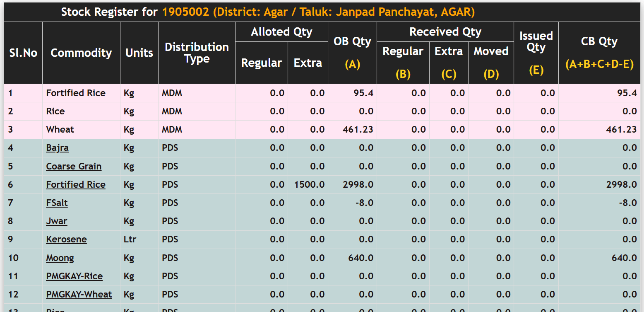Open the PMGKAY-Rice commodity link
644x312 pixels.
point(74,276)
